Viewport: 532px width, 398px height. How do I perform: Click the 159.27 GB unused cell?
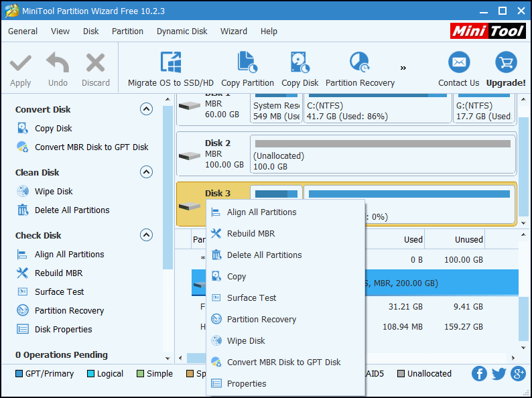point(464,327)
